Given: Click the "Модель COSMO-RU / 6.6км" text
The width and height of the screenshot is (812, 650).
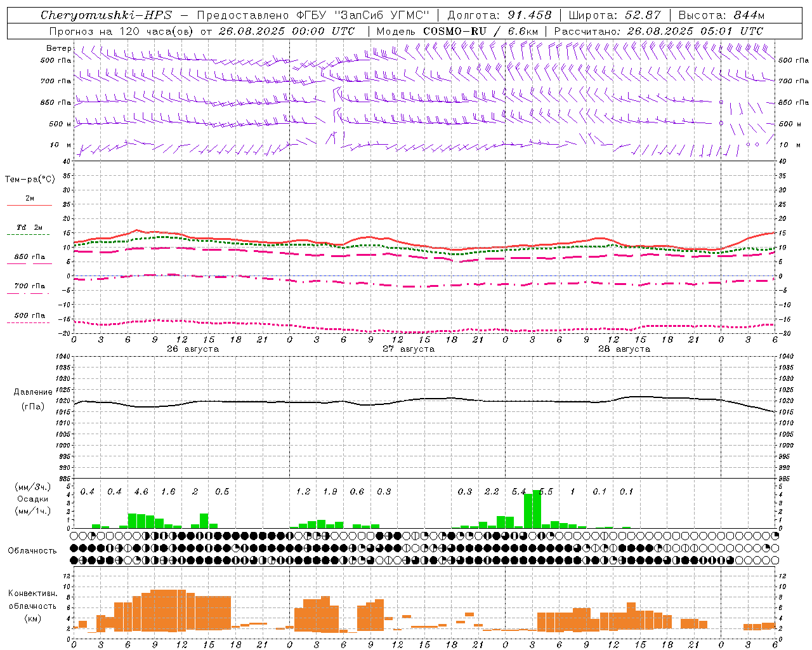Looking at the screenshot, I should click(x=457, y=31).
